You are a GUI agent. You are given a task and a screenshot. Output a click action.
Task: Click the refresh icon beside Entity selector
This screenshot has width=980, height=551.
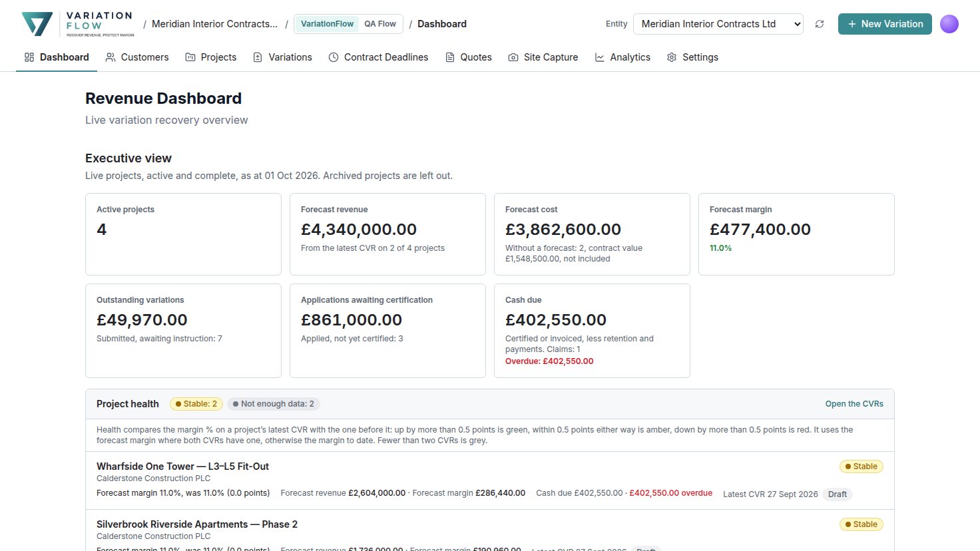(x=820, y=24)
